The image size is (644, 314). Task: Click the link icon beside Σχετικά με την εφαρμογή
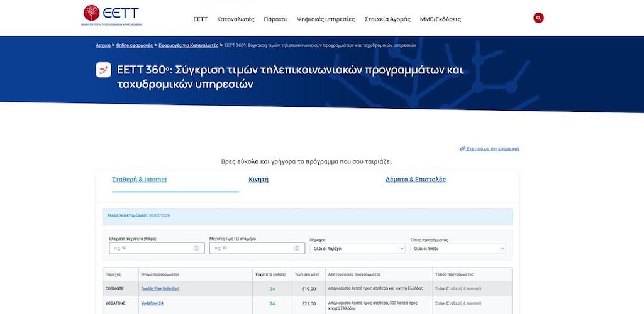[462, 149]
